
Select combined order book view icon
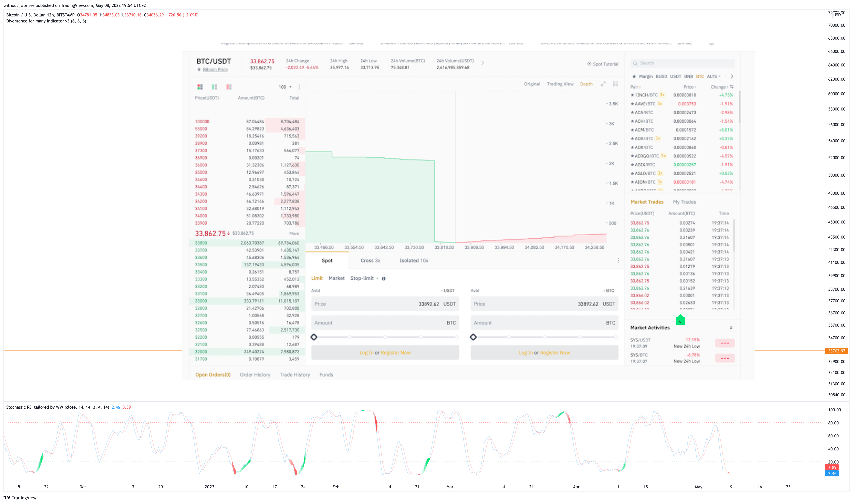[200, 87]
